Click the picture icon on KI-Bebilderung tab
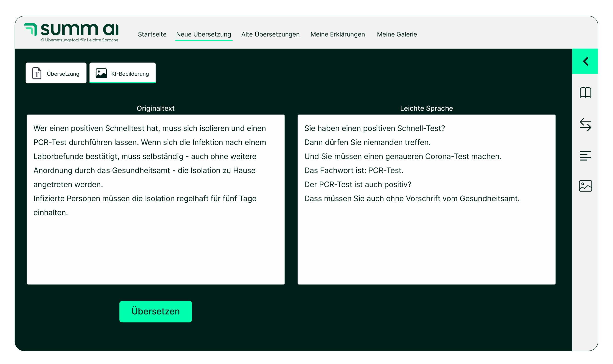 [x=101, y=73]
